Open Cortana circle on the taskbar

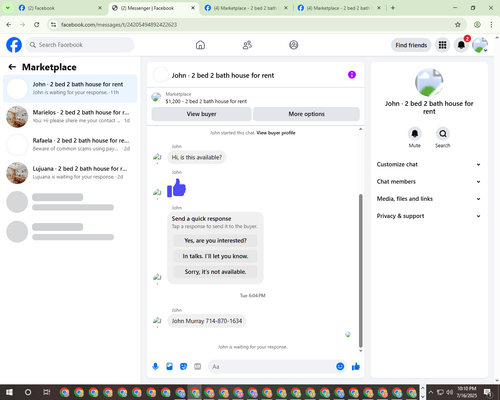28,392
